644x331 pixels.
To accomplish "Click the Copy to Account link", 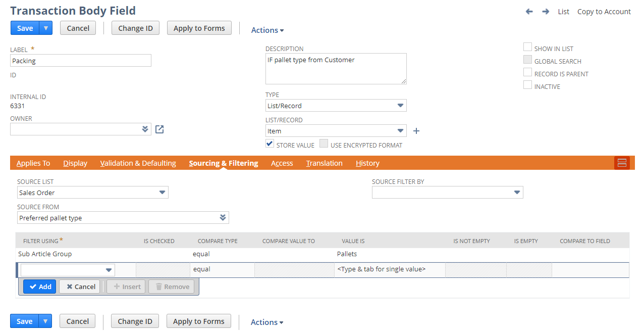I will (604, 11).
